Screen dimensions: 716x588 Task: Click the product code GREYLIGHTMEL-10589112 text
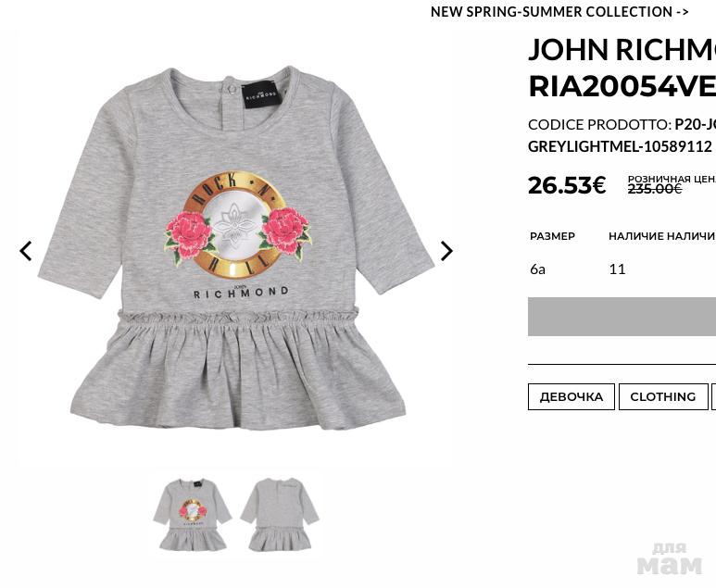point(620,146)
